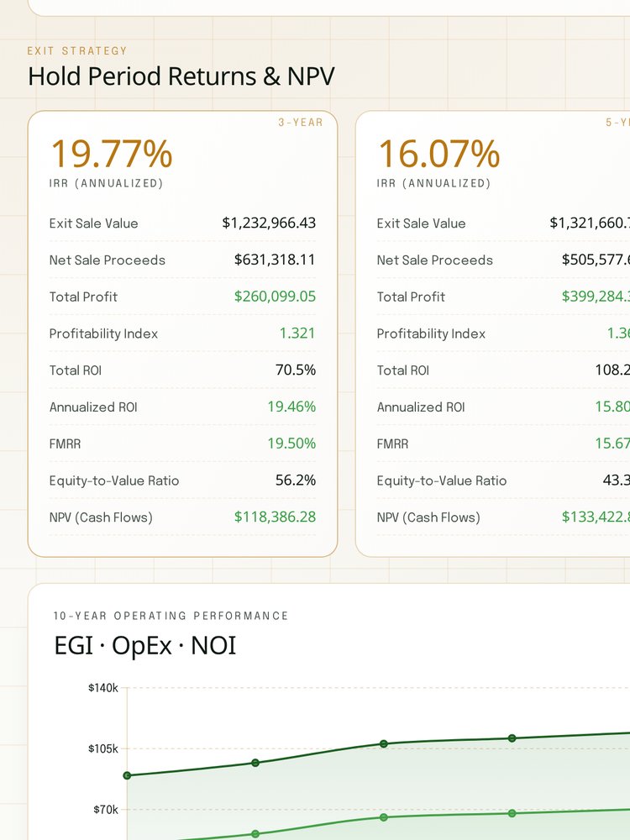The image size is (630, 840).
Task: Click "Exit Sale Value" label in 3-year card
Action: (x=94, y=223)
